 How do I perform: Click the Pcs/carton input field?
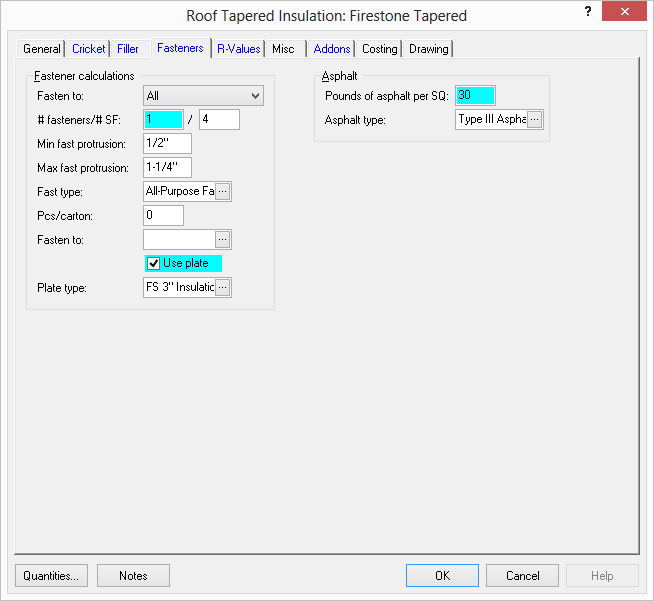pos(163,216)
